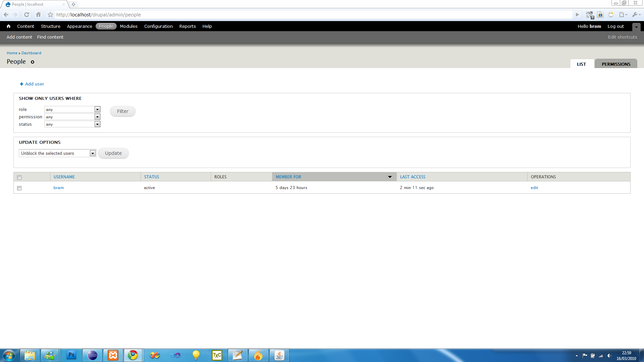Check the checkbox for user bram
The height and width of the screenshot is (362, 644).
click(19, 188)
